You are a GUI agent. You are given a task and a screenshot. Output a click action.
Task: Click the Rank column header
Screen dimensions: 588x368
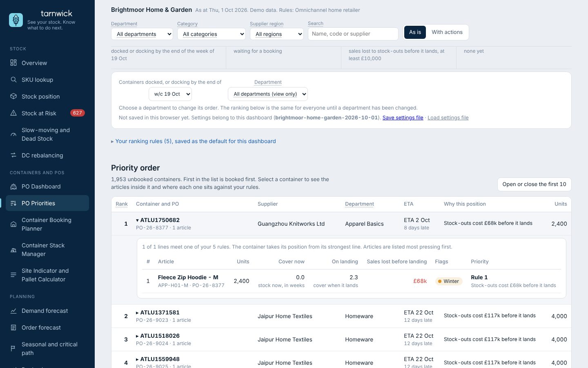point(122,204)
